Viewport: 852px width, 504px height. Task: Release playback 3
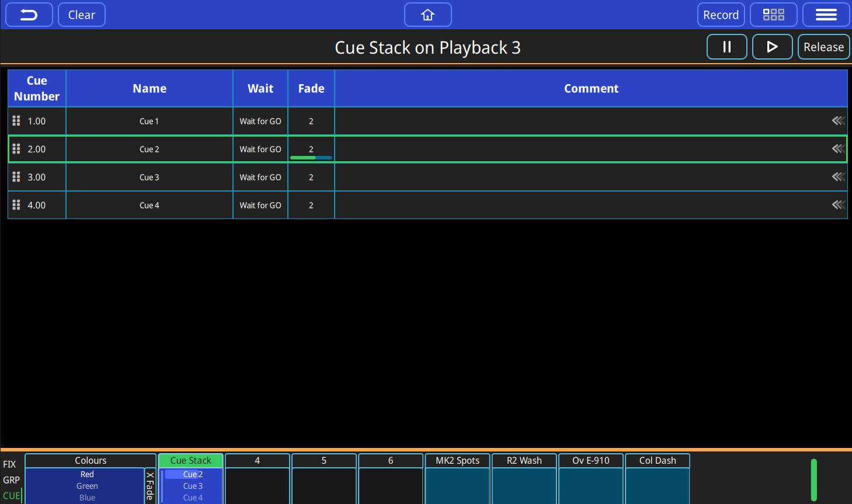[x=823, y=47]
